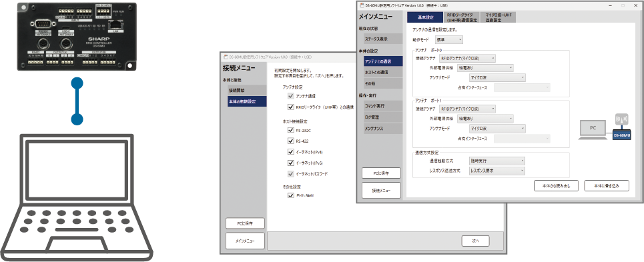The width and height of the screenshot is (644, 262).
Task: Open ポート0 接続アンテナ dropdown
Action: [467, 58]
